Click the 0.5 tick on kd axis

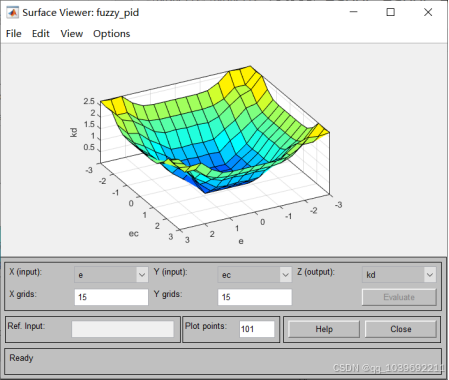pyautogui.click(x=89, y=147)
